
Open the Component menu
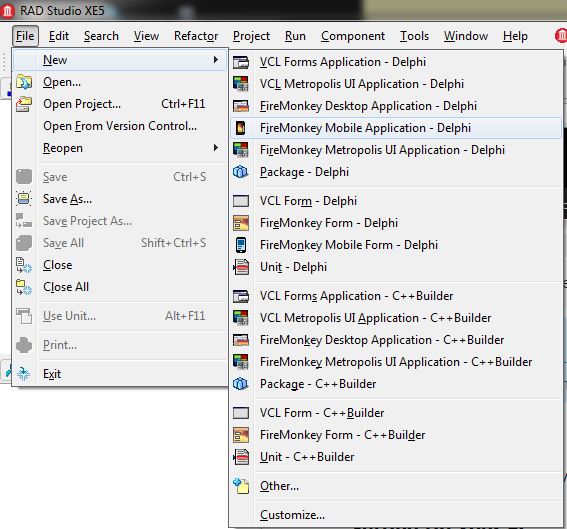tap(353, 36)
